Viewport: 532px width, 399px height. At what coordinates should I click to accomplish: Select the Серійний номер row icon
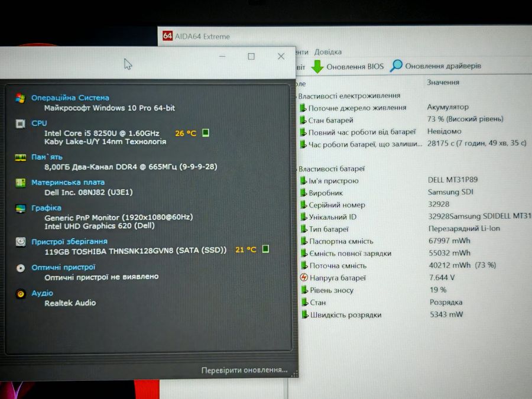tap(304, 205)
